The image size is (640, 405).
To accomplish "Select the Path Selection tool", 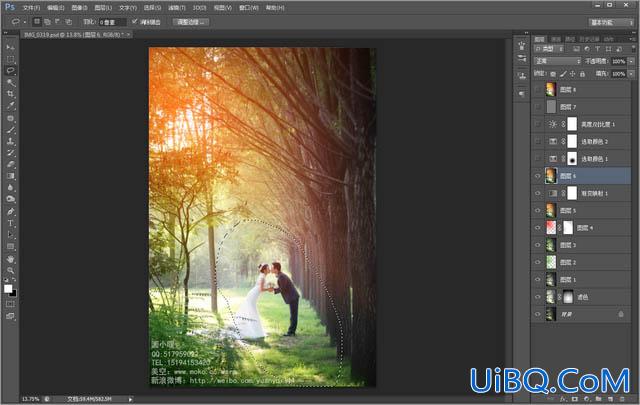I will pos(11,235).
